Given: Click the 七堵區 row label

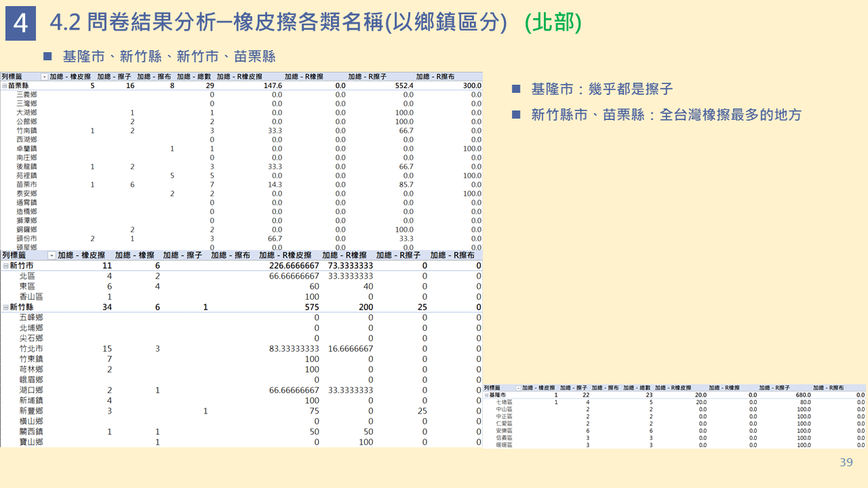Looking at the screenshot, I should [x=504, y=402].
